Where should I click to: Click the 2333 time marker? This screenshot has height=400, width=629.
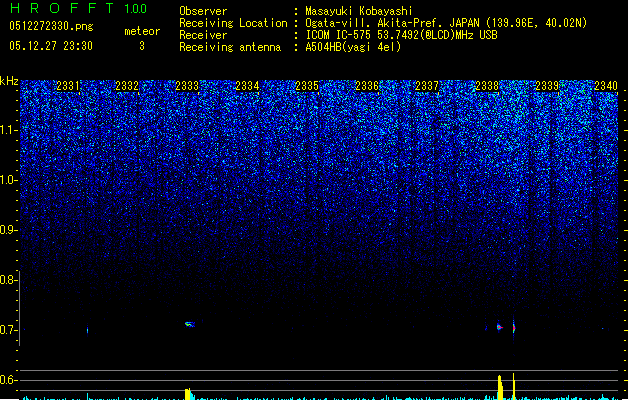[187, 86]
